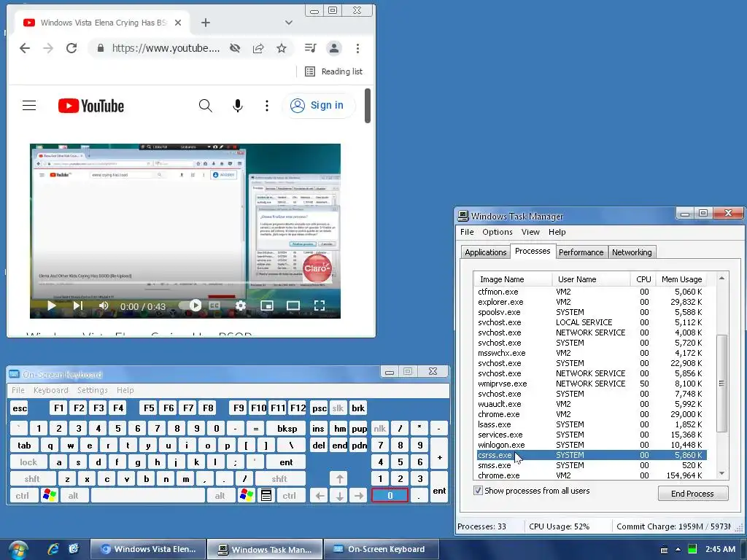Toggle slk key on On-Screen Keyboard

point(338,408)
